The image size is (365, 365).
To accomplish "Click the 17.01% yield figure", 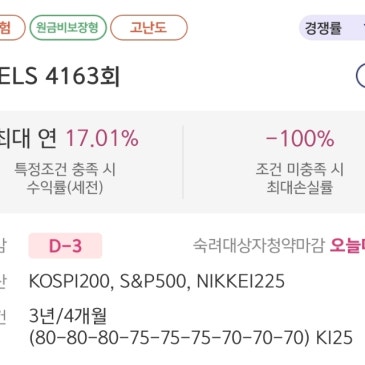I will click(102, 138).
